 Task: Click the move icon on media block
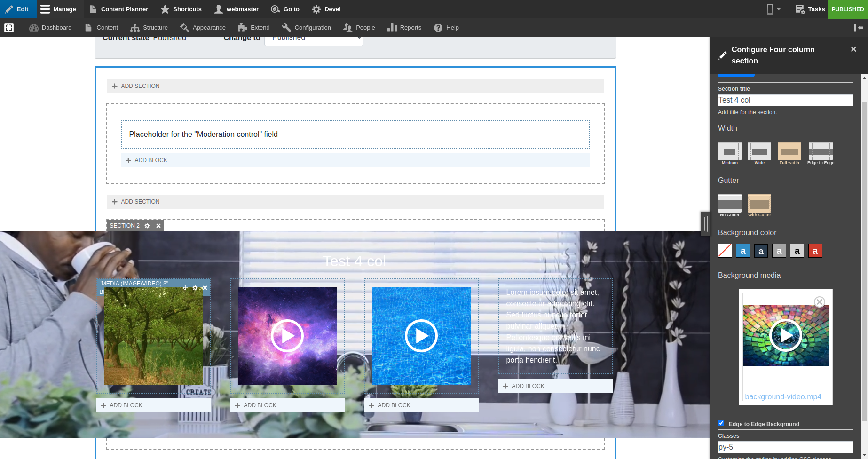(185, 288)
